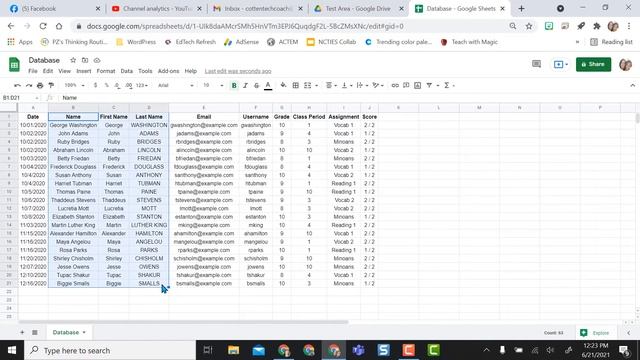
Task: Insert a chart
Action: [417, 85]
